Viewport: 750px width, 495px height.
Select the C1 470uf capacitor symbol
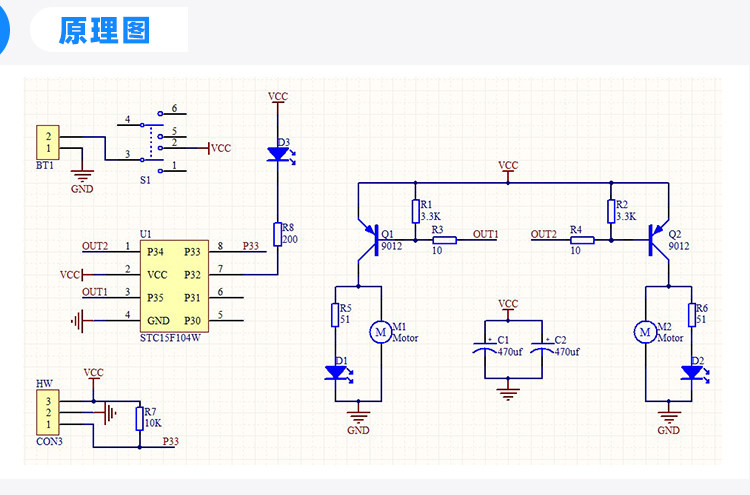[485, 348]
